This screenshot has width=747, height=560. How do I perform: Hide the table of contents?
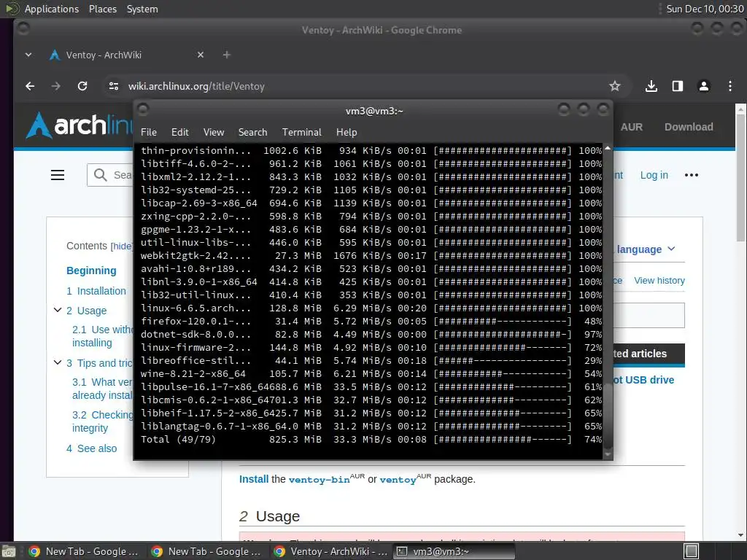click(122, 246)
